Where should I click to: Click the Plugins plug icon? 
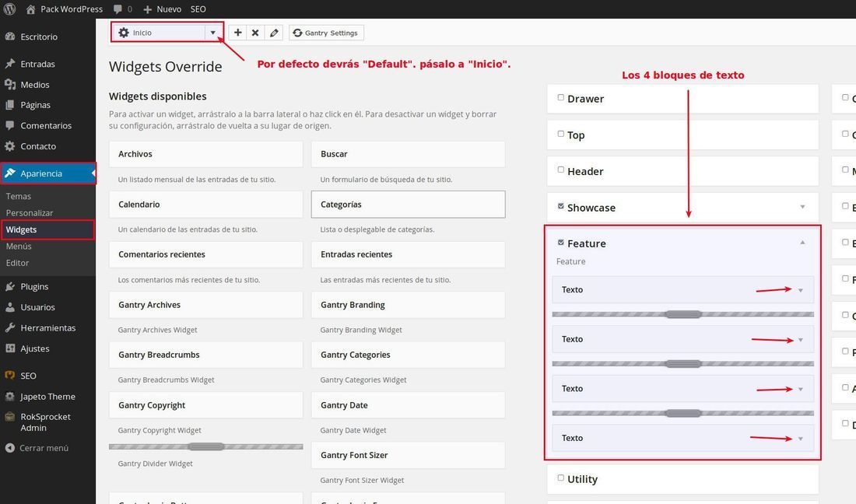10,286
